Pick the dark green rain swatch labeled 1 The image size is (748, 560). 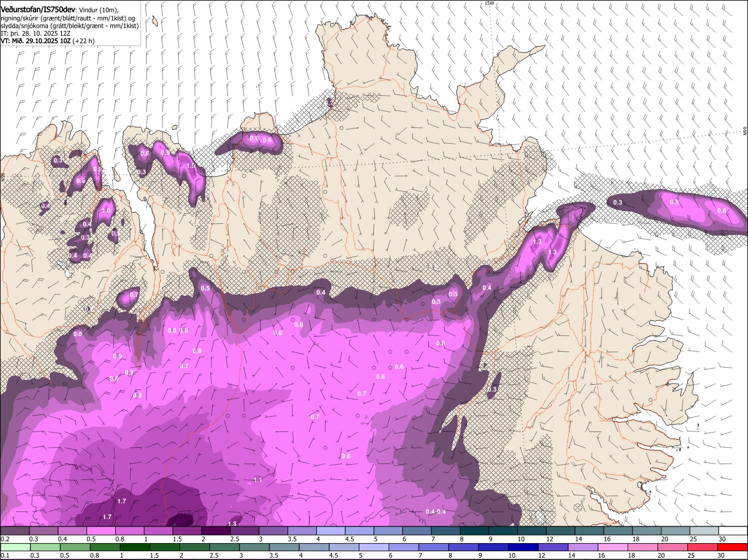[134, 547]
